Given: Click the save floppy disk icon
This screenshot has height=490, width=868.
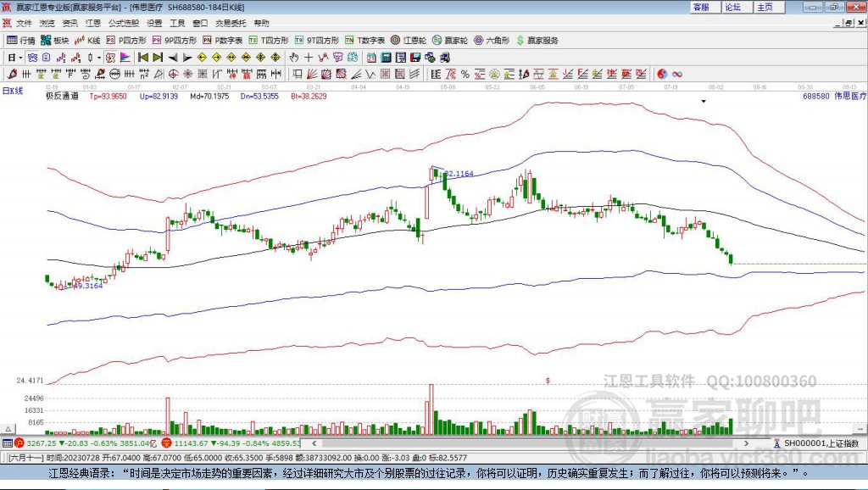Looking at the screenshot, I should (415, 58).
